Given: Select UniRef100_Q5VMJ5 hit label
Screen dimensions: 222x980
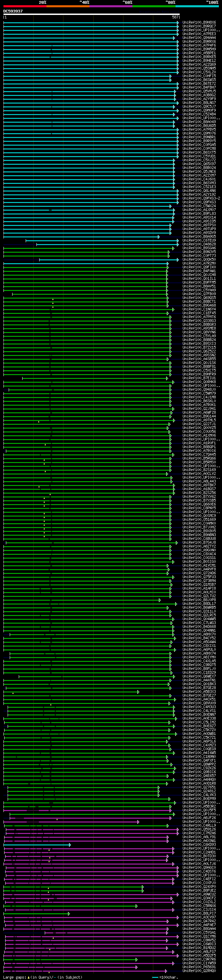Looking at the screenshot, I should tap(199, 91).
